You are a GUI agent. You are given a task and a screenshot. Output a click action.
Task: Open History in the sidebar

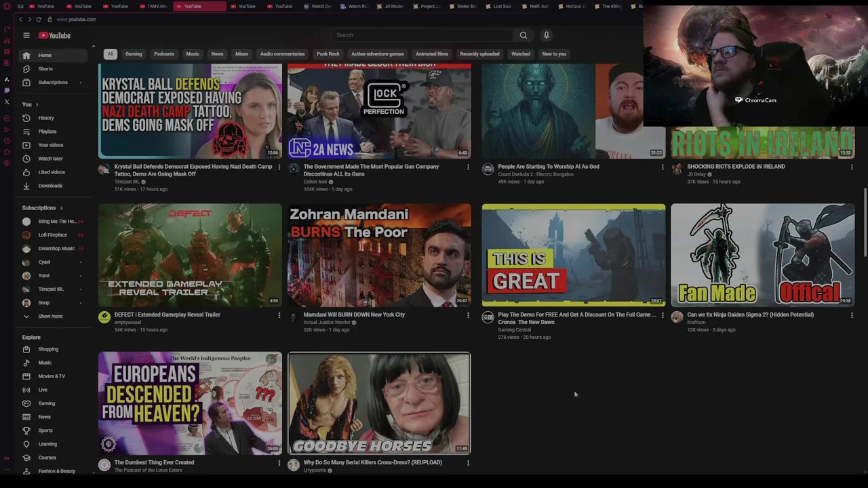click(x=53, y=118)
